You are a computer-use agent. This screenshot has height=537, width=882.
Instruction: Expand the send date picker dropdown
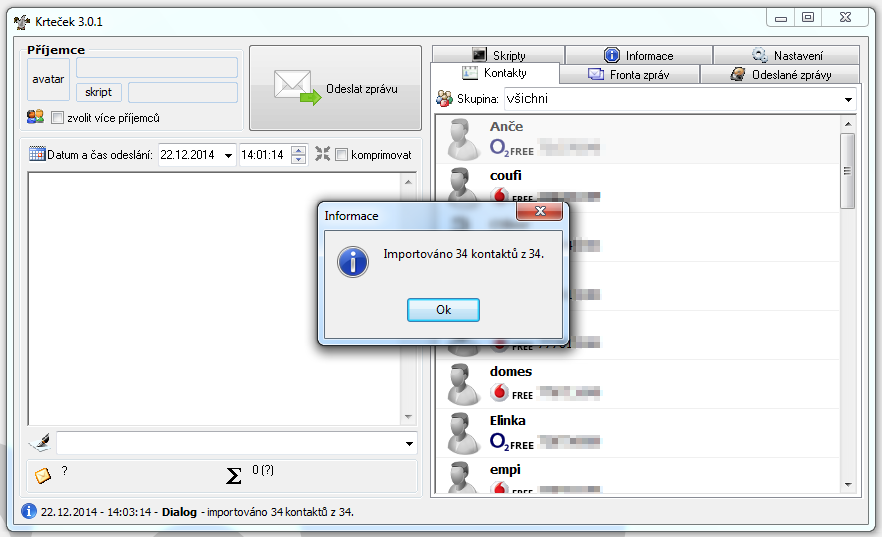point(228,155)
